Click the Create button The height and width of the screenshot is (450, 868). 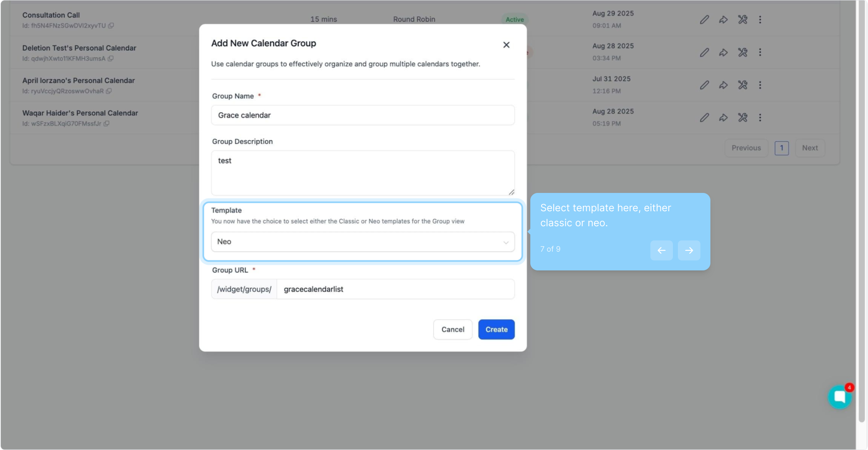[x=496, y=330]
